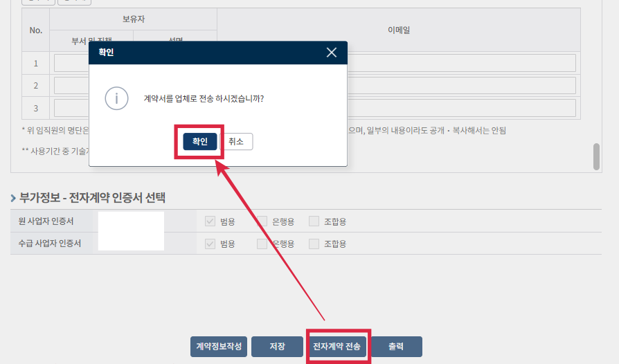Click the vertical scrollbar thumb
Image resolution: width=619 pixels, height=364 pixels.
[x=597, y=156]
